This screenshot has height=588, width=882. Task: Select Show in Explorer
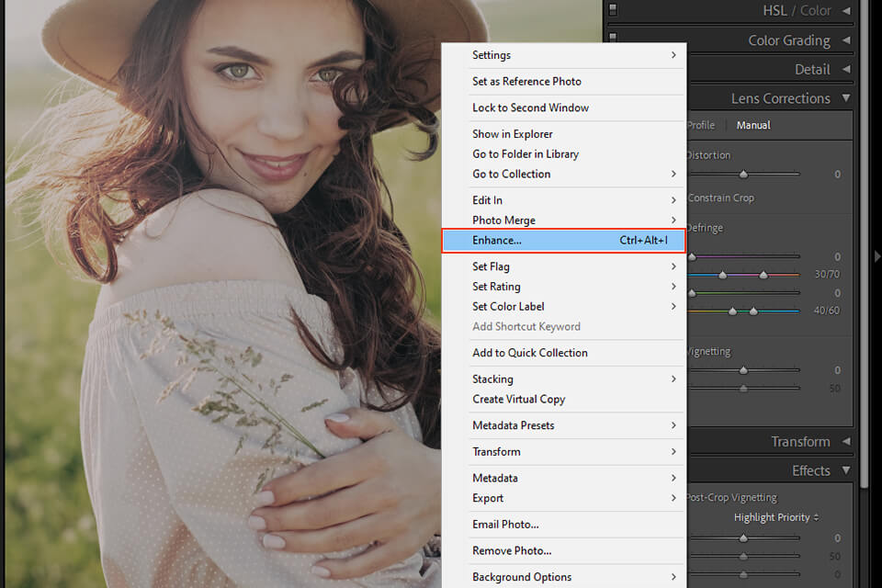[x=513, y=134]
